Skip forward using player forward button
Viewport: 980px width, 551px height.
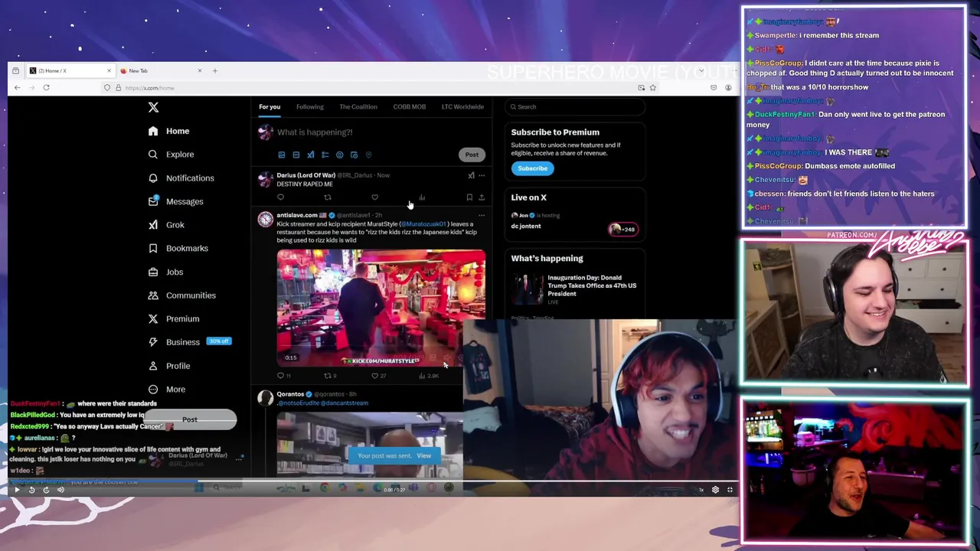click(46, 490)
